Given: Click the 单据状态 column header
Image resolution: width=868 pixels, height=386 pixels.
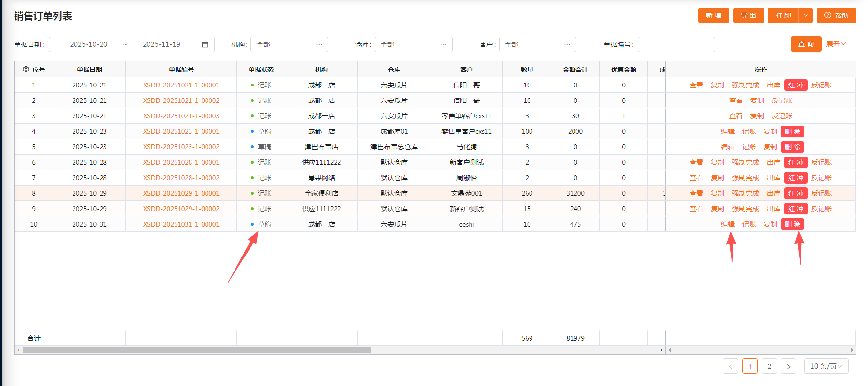Looking at the screenshot, I should (261, 70).
